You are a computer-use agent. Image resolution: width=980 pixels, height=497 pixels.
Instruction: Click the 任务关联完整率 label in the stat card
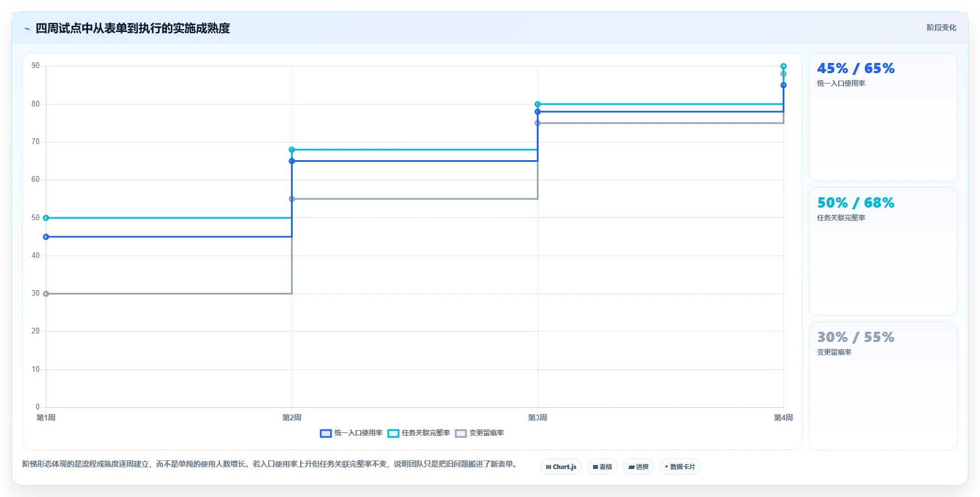[x=841, y=218]
